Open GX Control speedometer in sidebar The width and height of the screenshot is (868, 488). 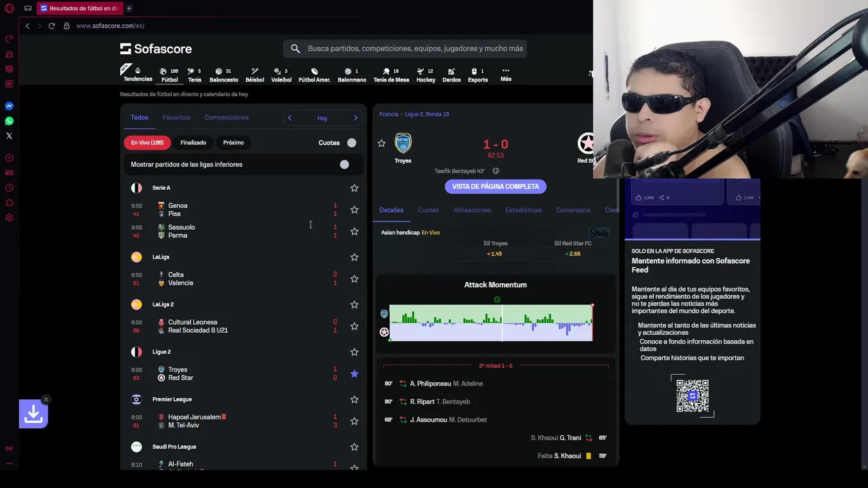[x=9, y=39]
